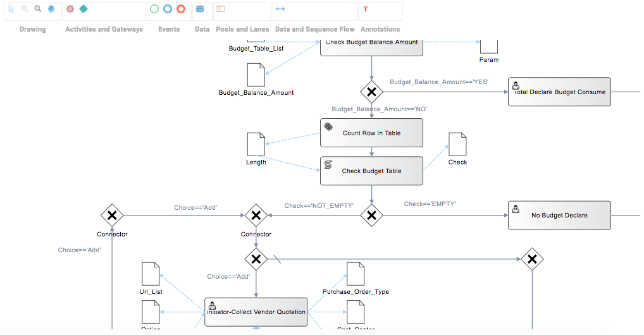Select the pool and lane shape icon

click(x=221, y=9)
